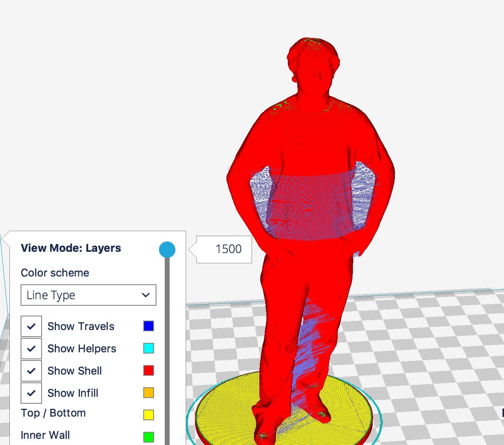Open the Line Type color scheme dropdown

[89, 295]
